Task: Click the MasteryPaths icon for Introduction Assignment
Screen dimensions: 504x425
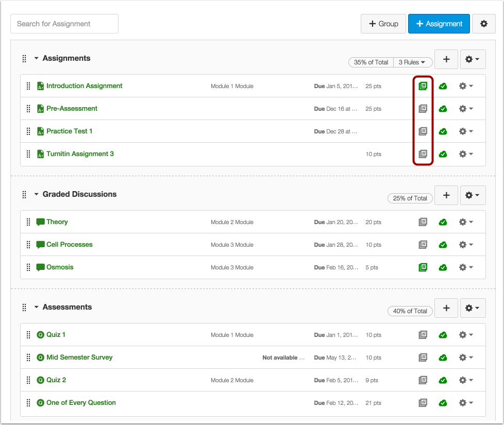Action: point(423,86)
